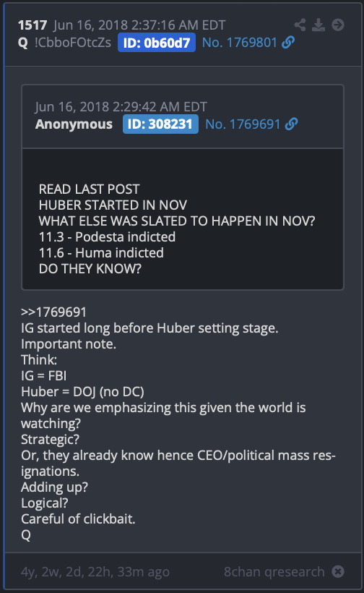
Task: Click the Anonymous author name in the quoted post
Action: click(x=74, y=124)
